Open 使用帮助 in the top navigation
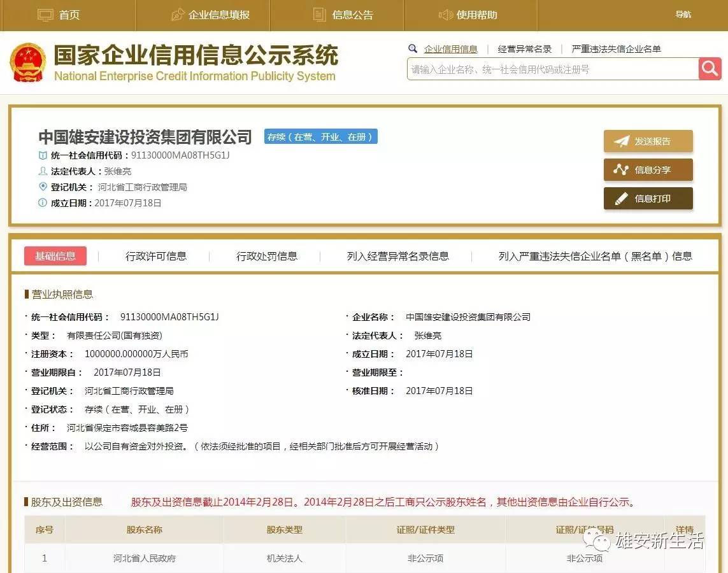Image resolution: width=728 pixels, height=573 pixels. coord(476,15)
